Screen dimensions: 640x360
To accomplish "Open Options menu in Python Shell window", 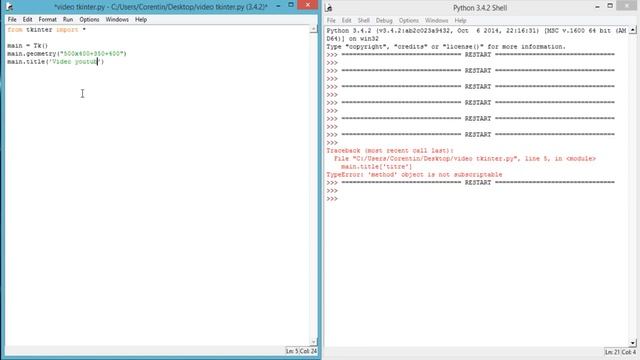I will point(409,20).
